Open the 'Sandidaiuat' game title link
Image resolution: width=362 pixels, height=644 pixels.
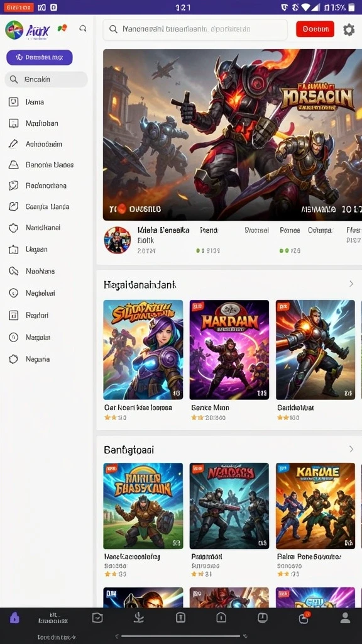[295, 408]
